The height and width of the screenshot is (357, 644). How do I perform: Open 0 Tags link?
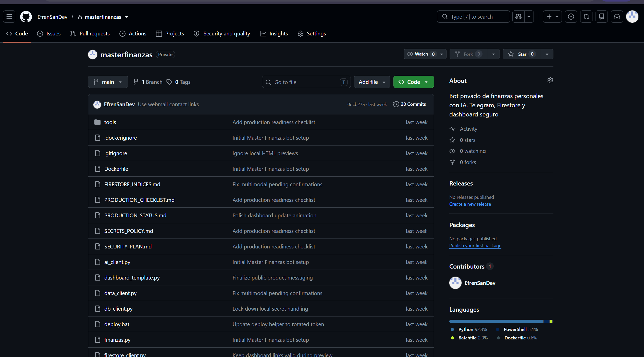coord(179,82)
